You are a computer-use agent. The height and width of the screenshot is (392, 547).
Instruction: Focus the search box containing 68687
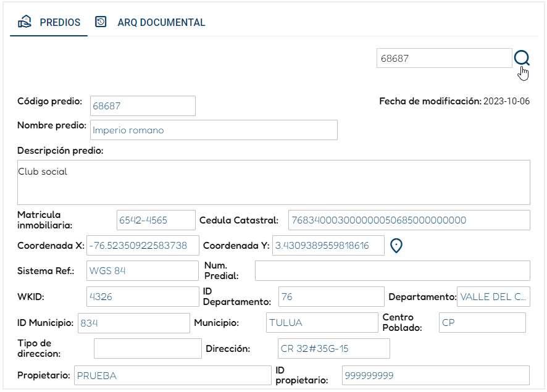pyautogui.click(x=444, y=58)
